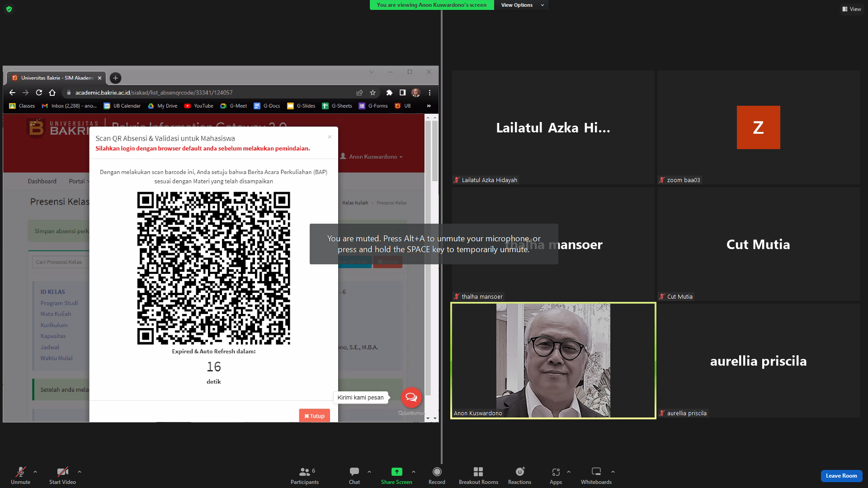Select Universitas Bakrie SIM Akademik tab
Image resolution: width=868 pixels, height=488 pixels.
pyautogui.click(x=56, y=78)
